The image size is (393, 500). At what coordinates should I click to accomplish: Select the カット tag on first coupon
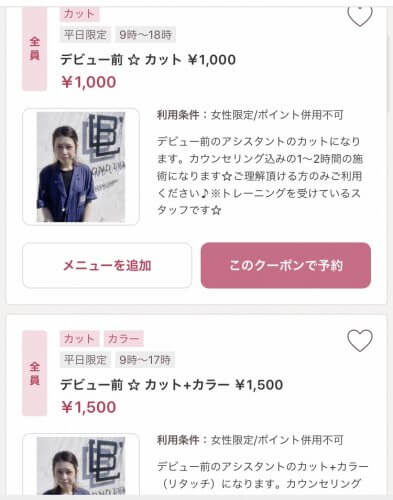click(x=80, y=14)
